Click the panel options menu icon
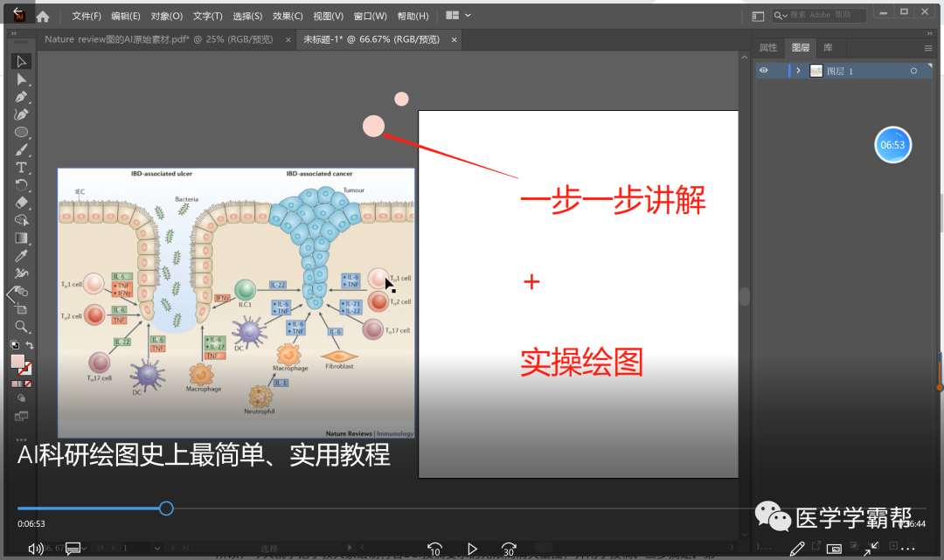944x560 pixels. (x=927, y=48)
